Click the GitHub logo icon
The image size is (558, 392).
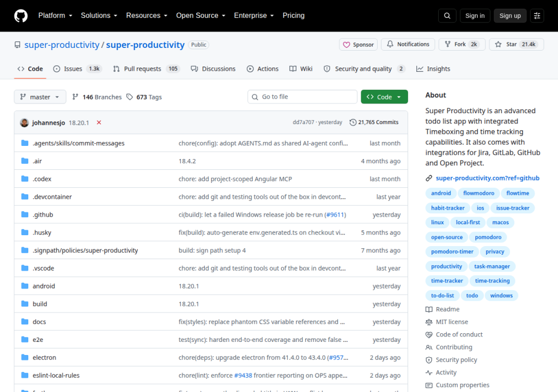pyautogui.click(x=21, y=16)
